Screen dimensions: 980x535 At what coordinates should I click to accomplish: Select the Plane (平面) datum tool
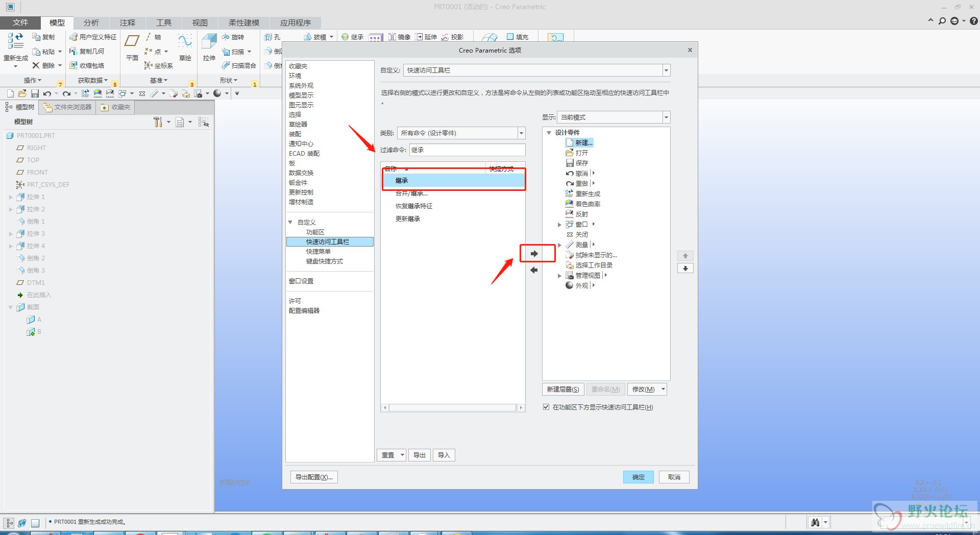pos(132,41)
